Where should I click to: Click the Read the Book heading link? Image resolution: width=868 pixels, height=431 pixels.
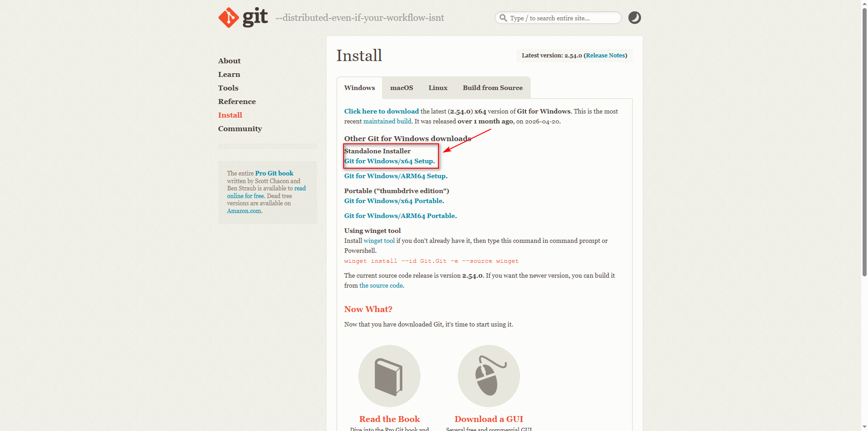389,419
